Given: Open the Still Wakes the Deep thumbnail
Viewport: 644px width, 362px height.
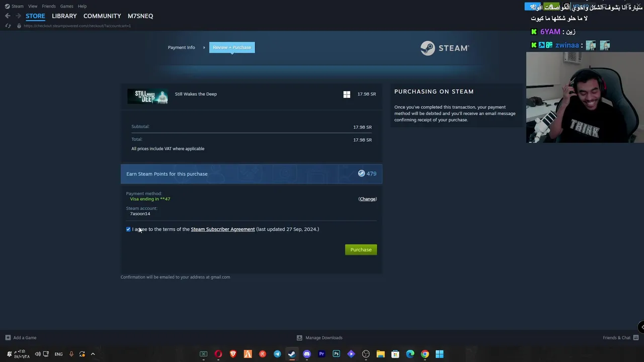Looking at the screenshot, I should (147, 96).
